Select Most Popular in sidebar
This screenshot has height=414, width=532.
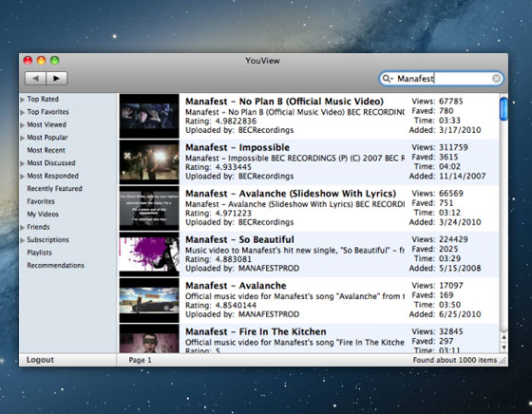point(47,138)
